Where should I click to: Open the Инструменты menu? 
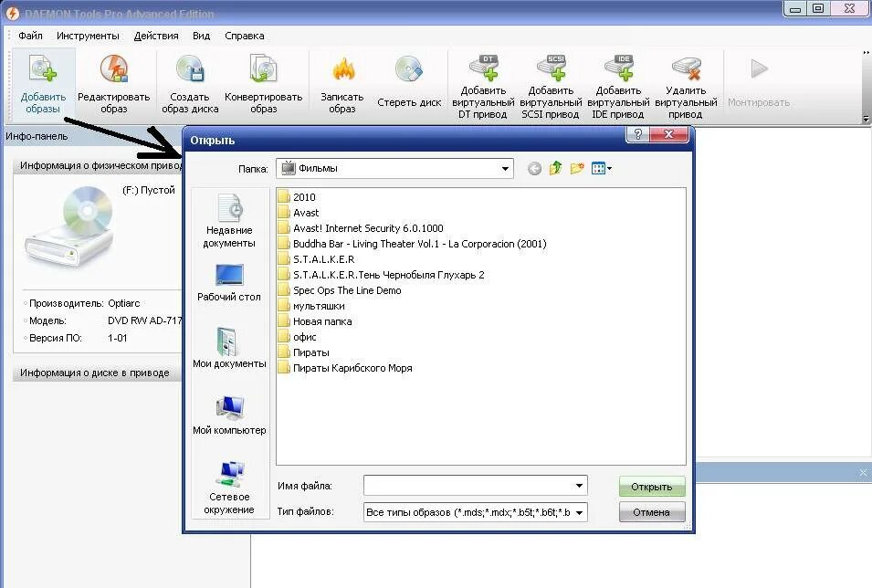(x=88, y=36)
